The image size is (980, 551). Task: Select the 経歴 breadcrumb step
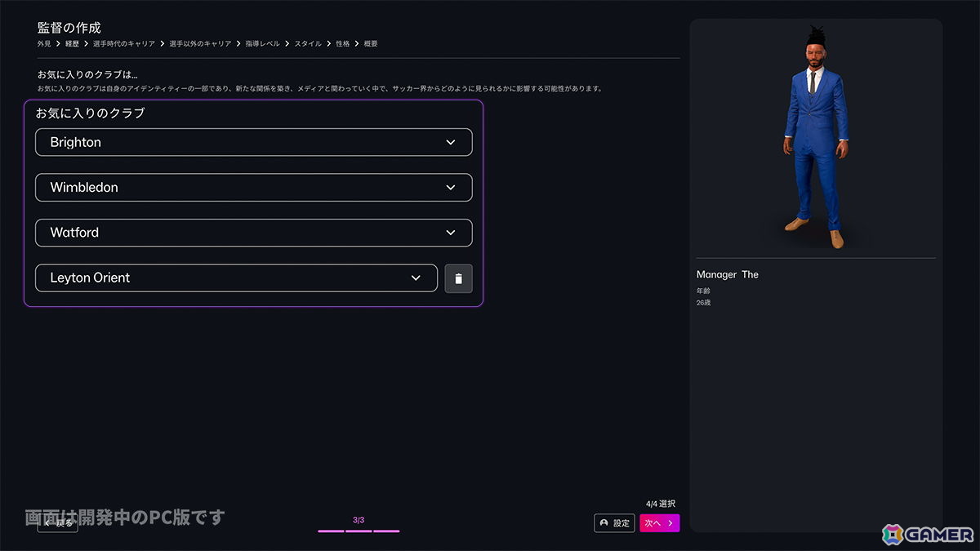(72, 43)
